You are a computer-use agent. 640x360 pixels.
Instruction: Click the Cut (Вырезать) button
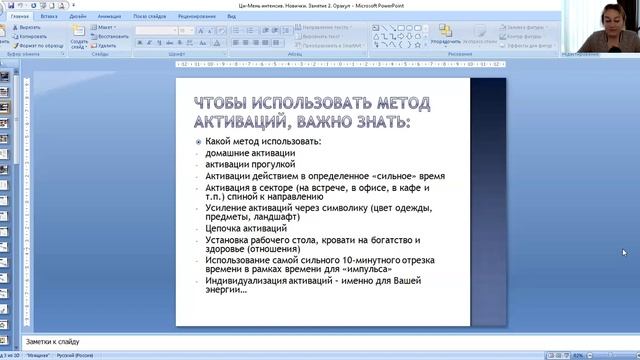click(x=27, y=27)
